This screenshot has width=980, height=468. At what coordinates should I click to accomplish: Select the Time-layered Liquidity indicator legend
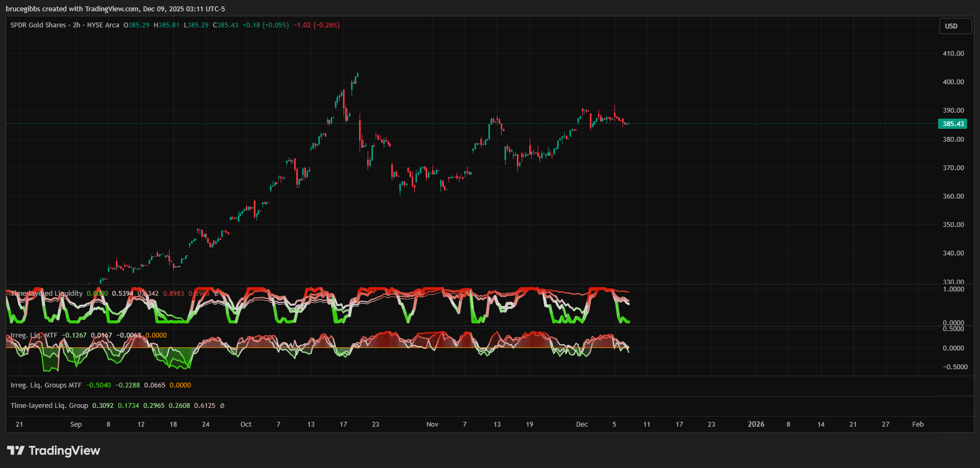pyautogui.click(x=47, y=294)
